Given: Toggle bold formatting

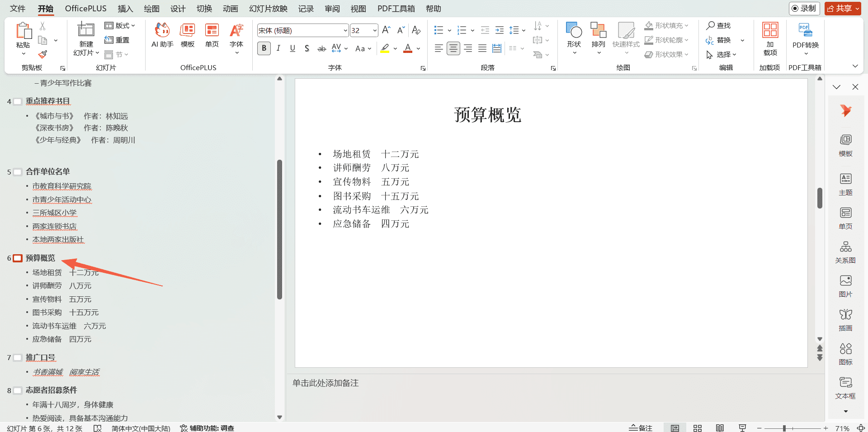Looking at the screenshot, I should coord(264,48).
